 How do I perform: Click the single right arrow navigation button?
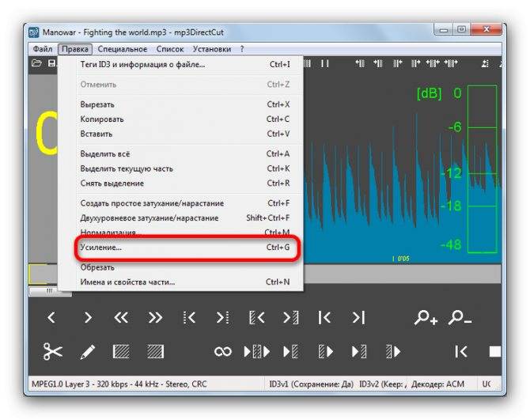pyautogui.click(x=88, y=317)
